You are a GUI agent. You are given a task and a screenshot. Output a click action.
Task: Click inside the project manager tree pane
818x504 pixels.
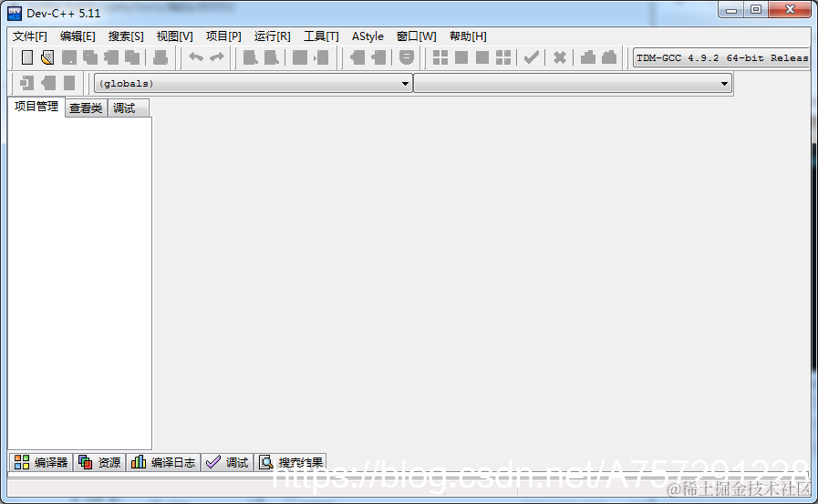pyautogui.click(x=80, y=283)
